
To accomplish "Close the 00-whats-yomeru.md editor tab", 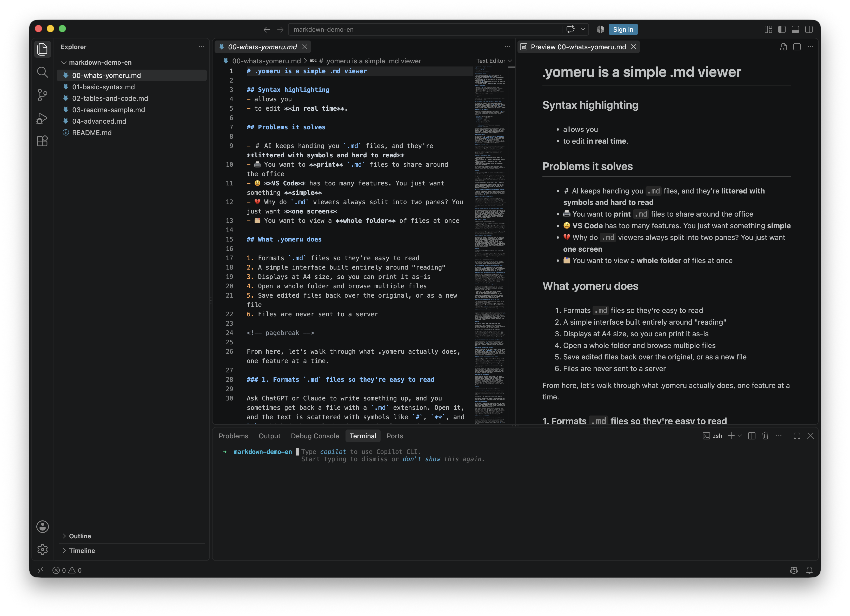I will [305, 47].
